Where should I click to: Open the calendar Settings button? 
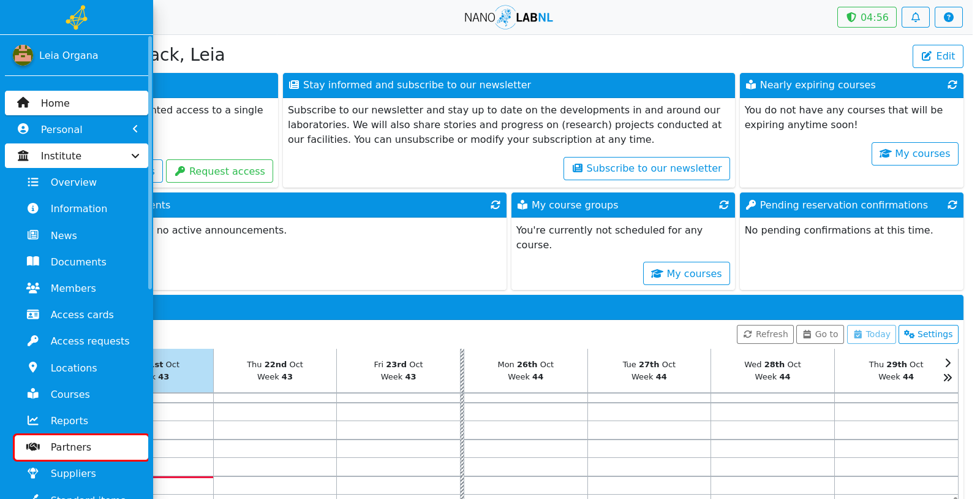(x=928, y=335)
